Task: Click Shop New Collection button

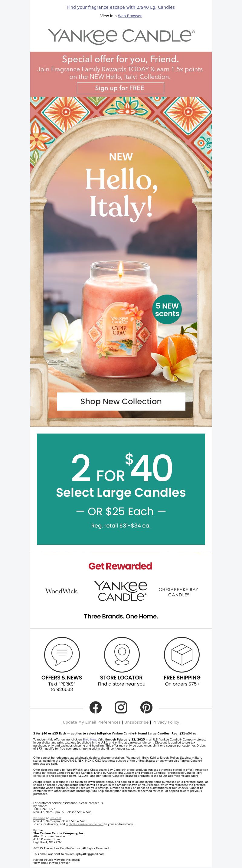Action: pyautogui.click(x=121, y=401)
